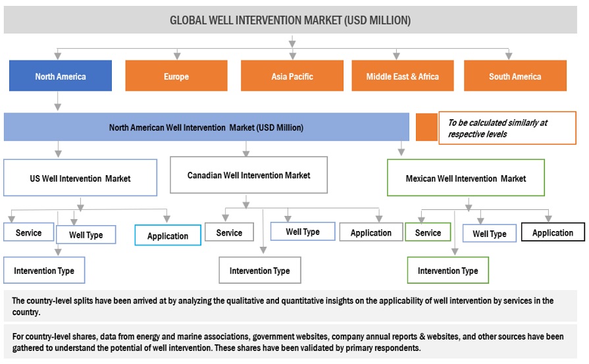Select the Service box under Mexican market

click(428, 232)
